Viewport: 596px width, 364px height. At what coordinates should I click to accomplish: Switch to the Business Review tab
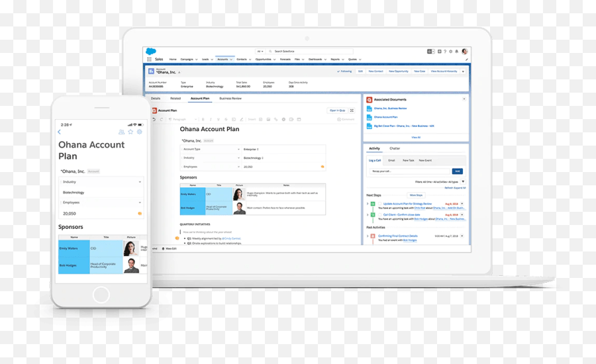click(230, 99)
